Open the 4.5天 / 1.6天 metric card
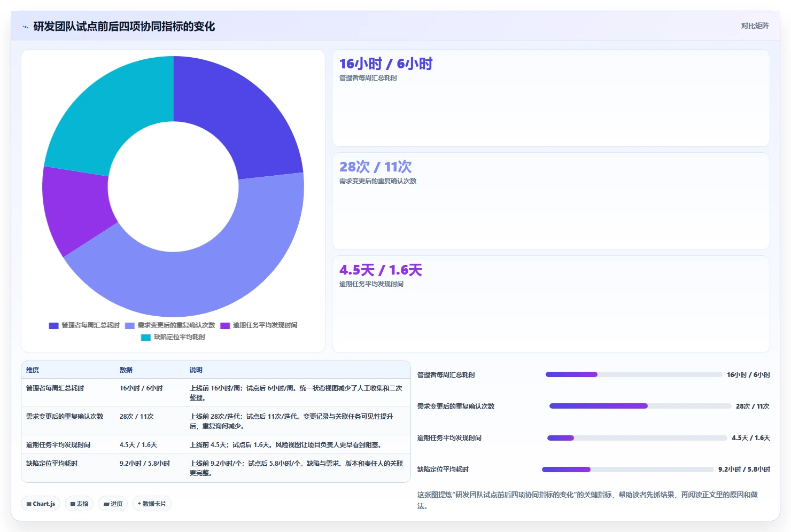The height and width of the screenshot is (532, 791). [550, 304]
